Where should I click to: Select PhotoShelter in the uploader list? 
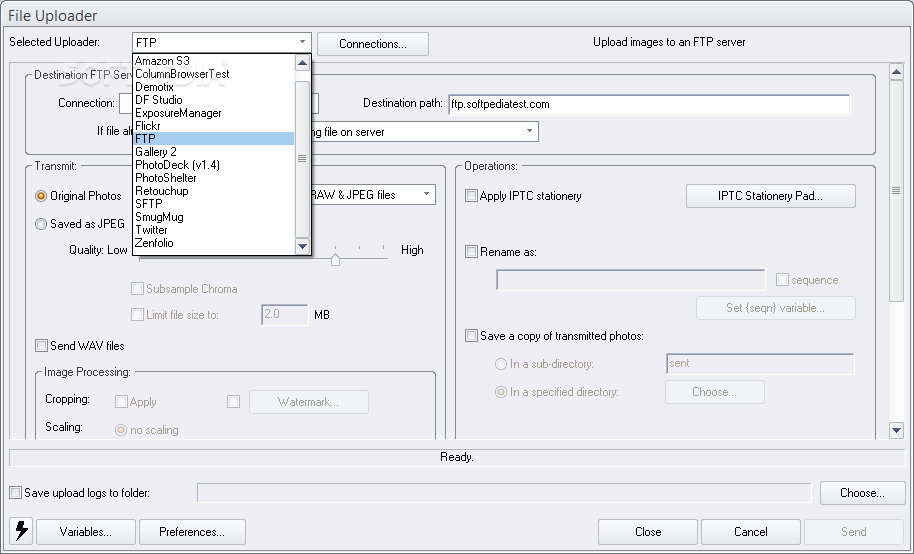(213, 178)
